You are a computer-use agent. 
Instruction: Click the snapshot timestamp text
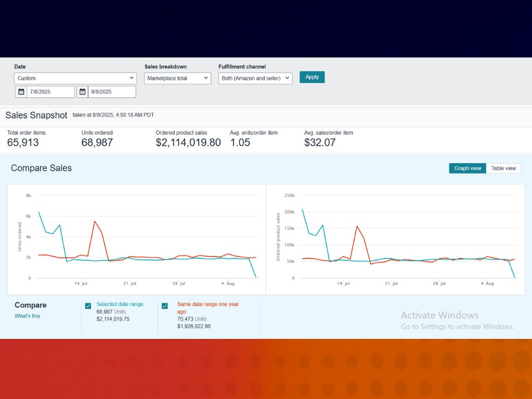click(x=113, y=115)
